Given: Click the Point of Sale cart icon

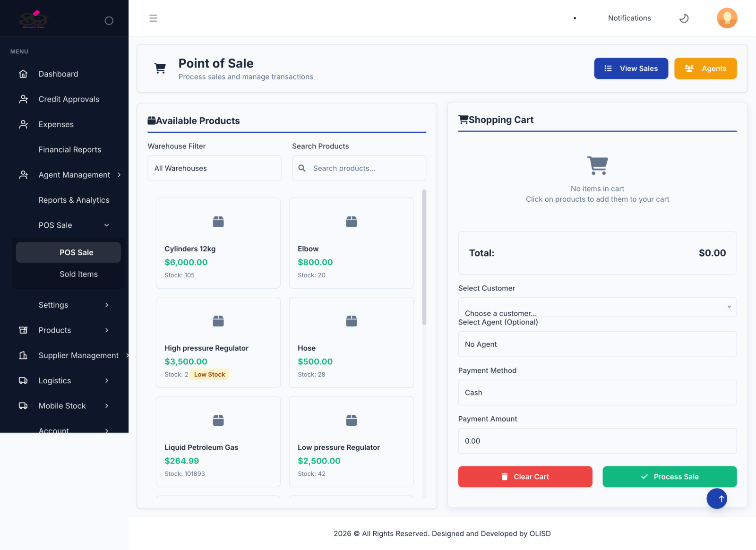Looking at the screenshot, I should [160, 69].
